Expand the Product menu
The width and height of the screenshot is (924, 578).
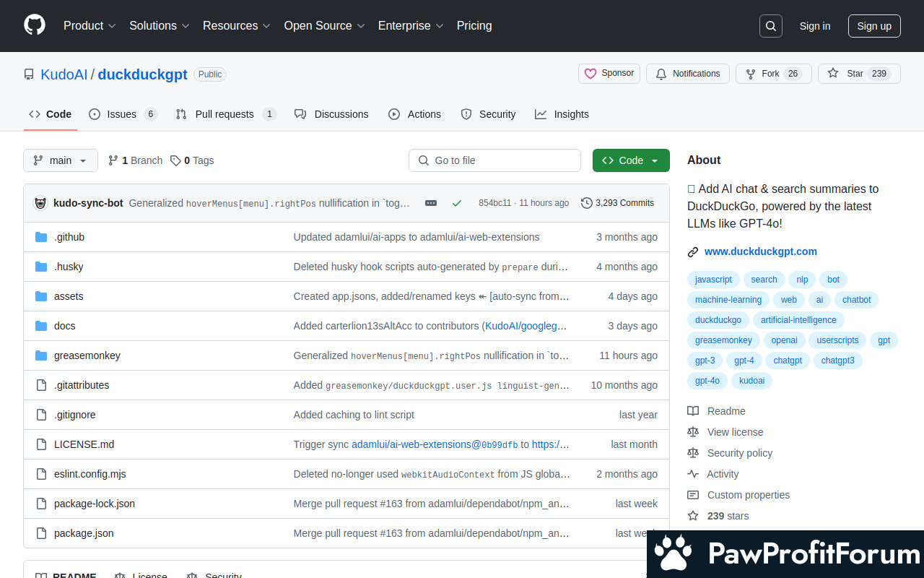point(90,25)
